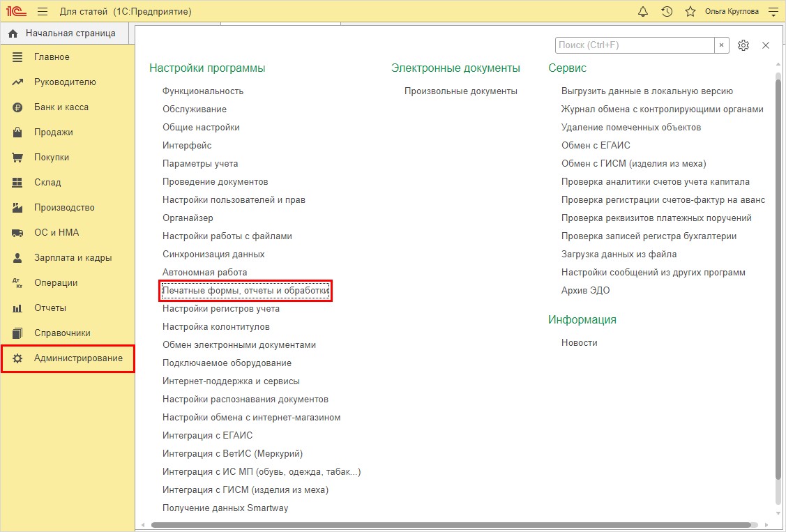Open Общие настройки
Viewport: 786px width, 532px height.
point(201,127)
